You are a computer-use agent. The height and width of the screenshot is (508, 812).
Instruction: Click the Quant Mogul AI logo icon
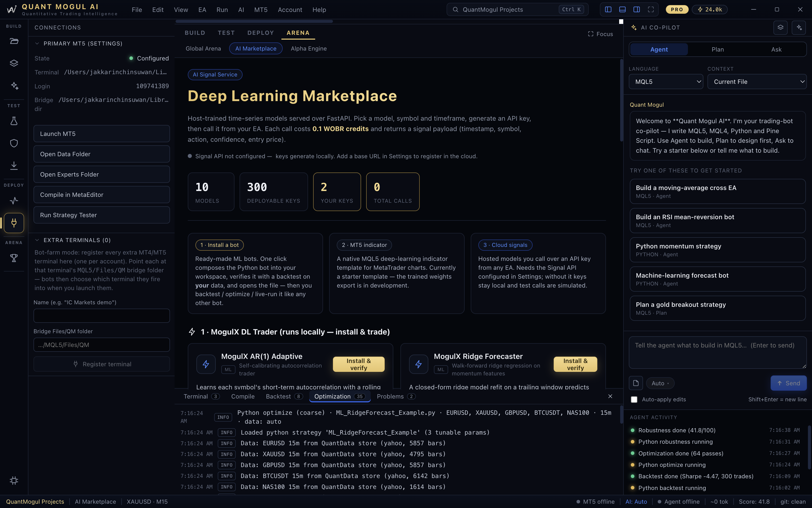[x=12, y=9]
